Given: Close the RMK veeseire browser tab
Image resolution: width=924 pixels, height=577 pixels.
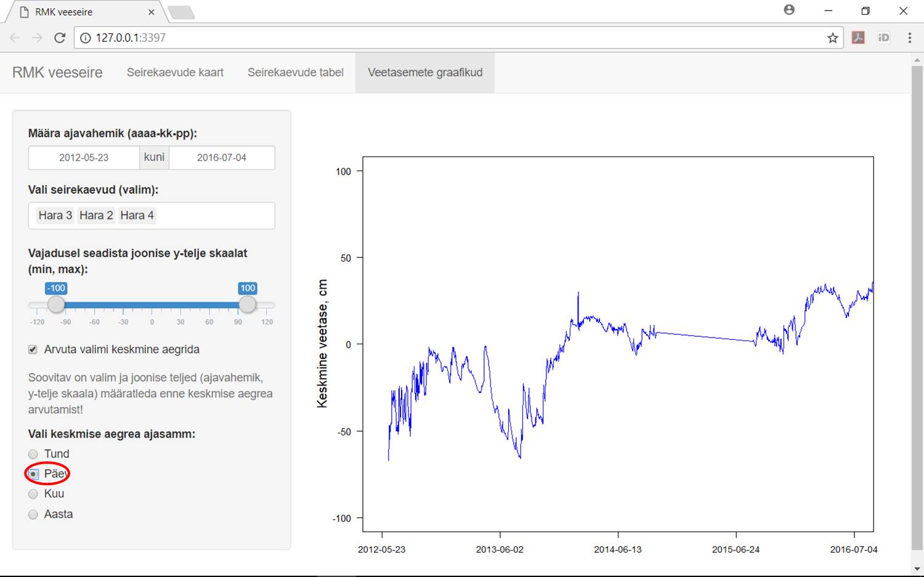Looking at the screenshot, I should pyautogui.click(x=152, y=12).
